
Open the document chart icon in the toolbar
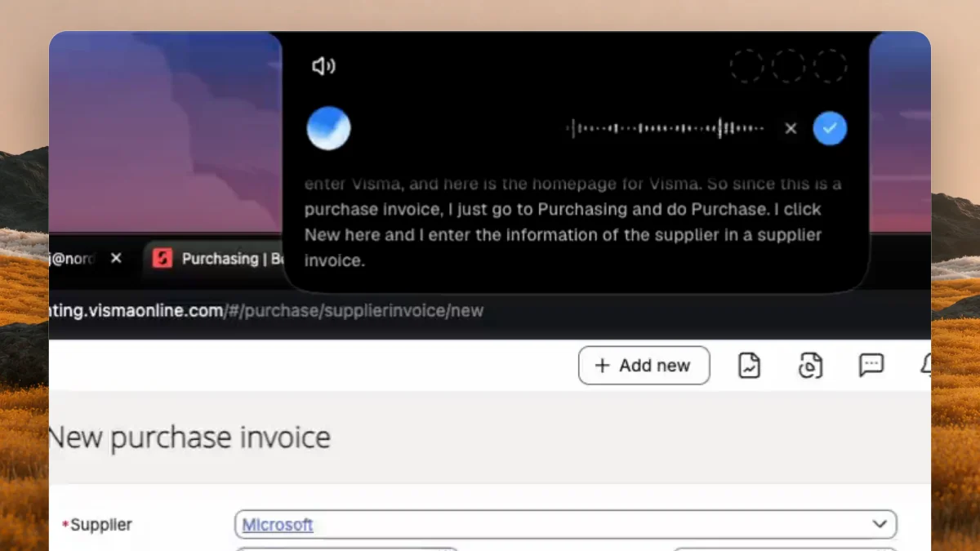749,366
